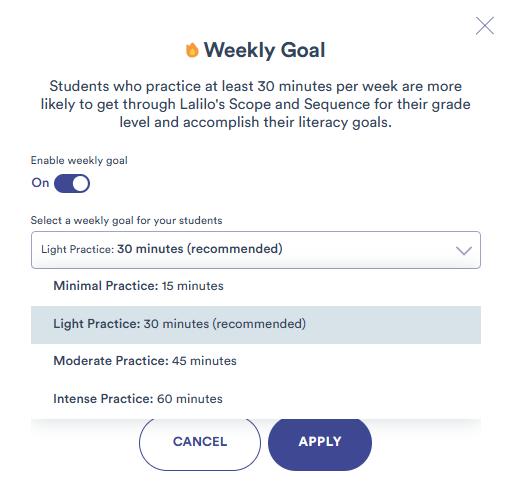
Task: Select Minimal Practice: 15 minutes option
Action: click(256, 286)
